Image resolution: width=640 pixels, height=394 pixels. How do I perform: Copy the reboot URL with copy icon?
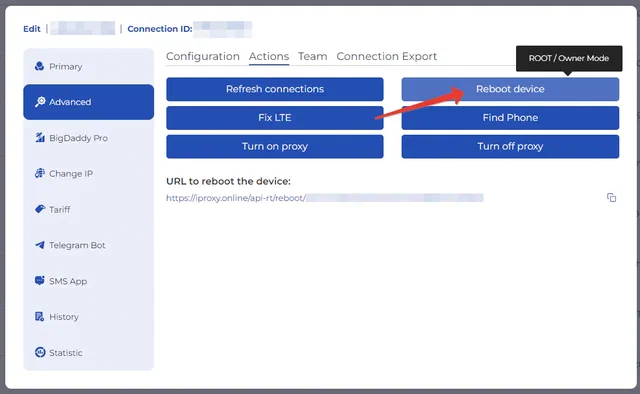coord(611,198)
